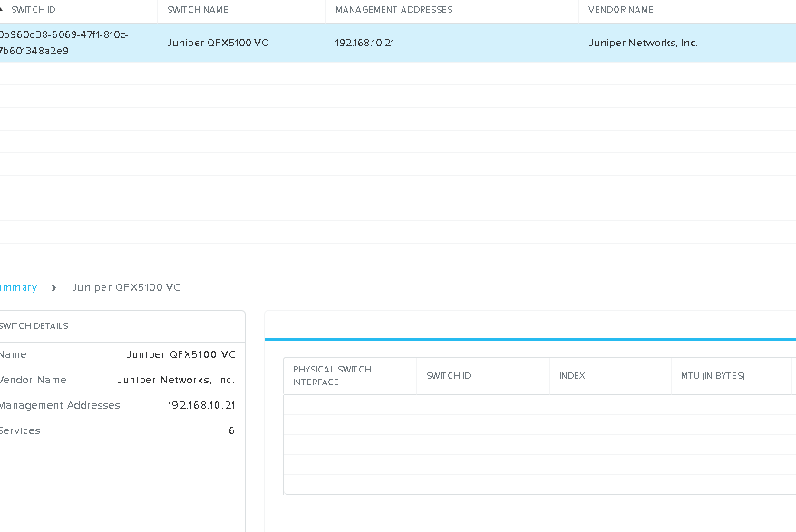Click the Services count value 6
796x532 pixels.
coord(231,430)
